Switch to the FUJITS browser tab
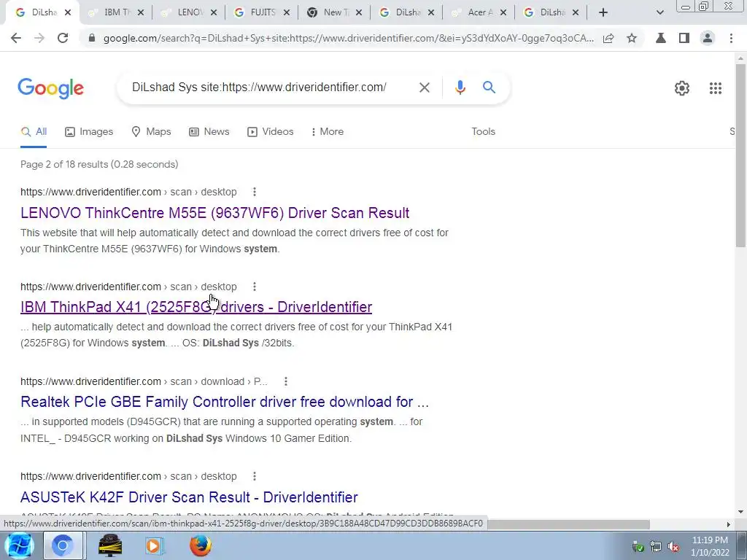 tap(262, 13)
